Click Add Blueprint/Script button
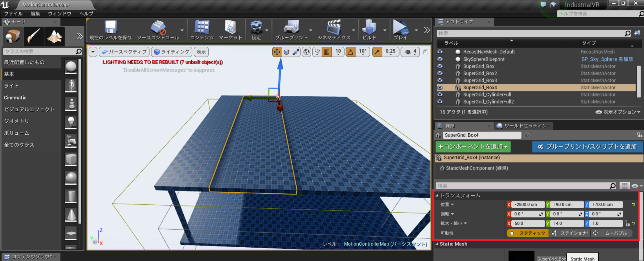 click(x=587, y=146)
